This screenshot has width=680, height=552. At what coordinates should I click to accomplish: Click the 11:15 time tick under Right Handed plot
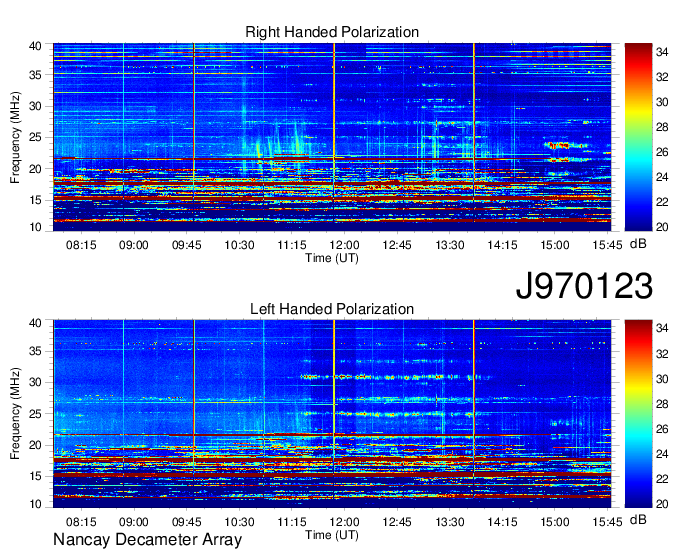tap(292, 245)
